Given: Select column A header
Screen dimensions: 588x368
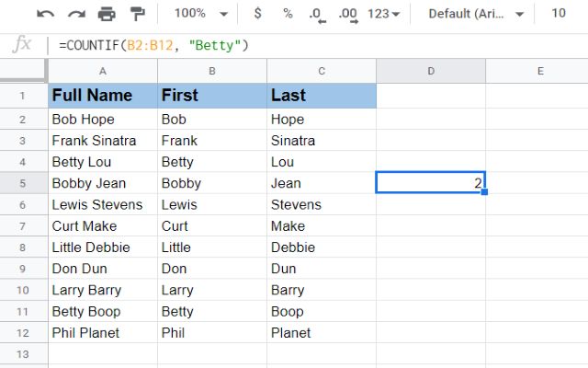Looking at the screenshot, I should point(102,71).
